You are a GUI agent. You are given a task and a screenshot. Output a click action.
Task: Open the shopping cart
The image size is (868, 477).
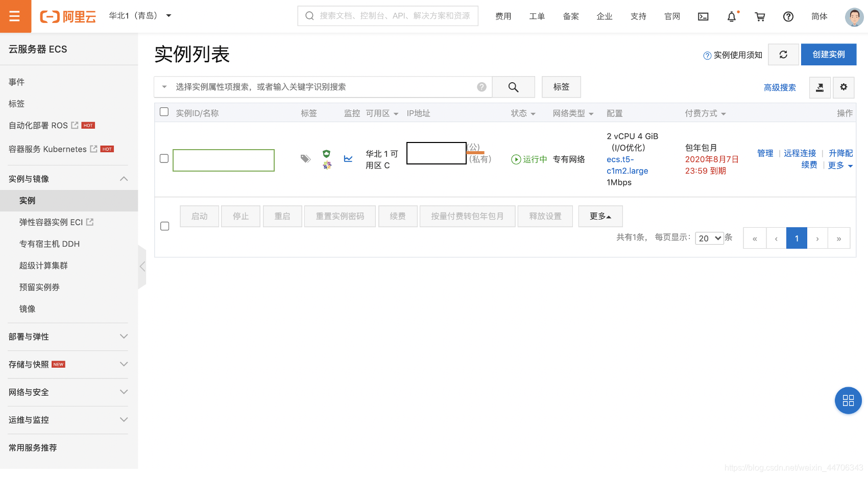(760, 16)
